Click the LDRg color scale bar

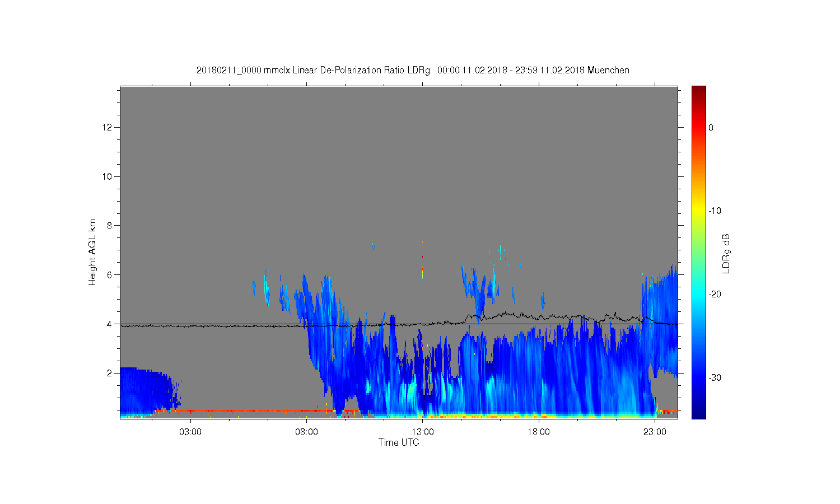(x=698, y=252)
